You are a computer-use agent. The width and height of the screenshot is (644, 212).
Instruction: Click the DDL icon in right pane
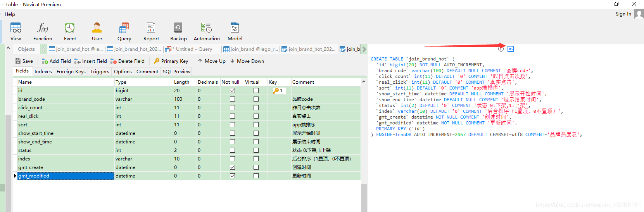[511, 49]
